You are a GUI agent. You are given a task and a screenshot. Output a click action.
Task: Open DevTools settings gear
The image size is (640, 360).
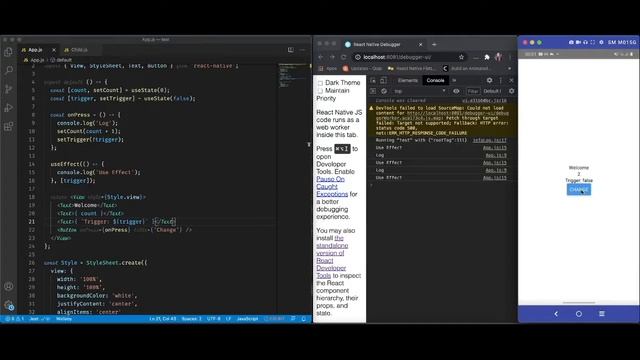coord(489,80)
